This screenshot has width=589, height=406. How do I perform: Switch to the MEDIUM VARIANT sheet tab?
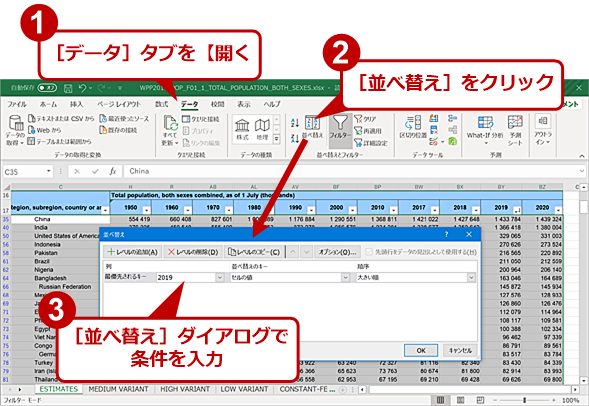point(118,389)
